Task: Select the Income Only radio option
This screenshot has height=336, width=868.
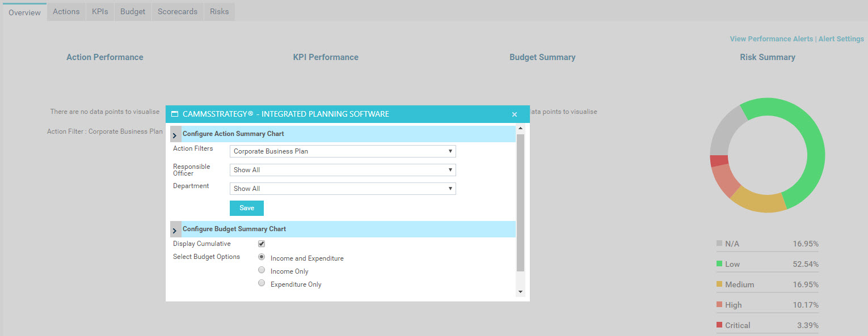Action: 262,270
